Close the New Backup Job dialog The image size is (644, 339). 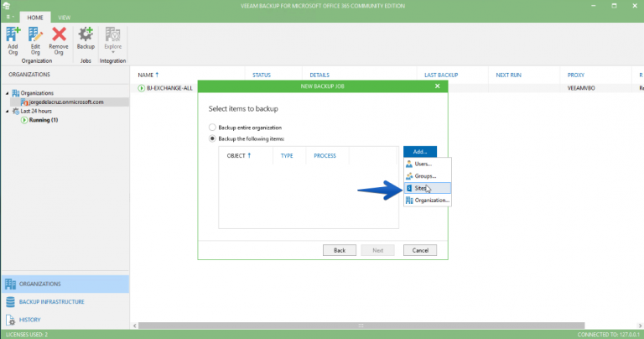pyautogui.click(x=438, y=86)
